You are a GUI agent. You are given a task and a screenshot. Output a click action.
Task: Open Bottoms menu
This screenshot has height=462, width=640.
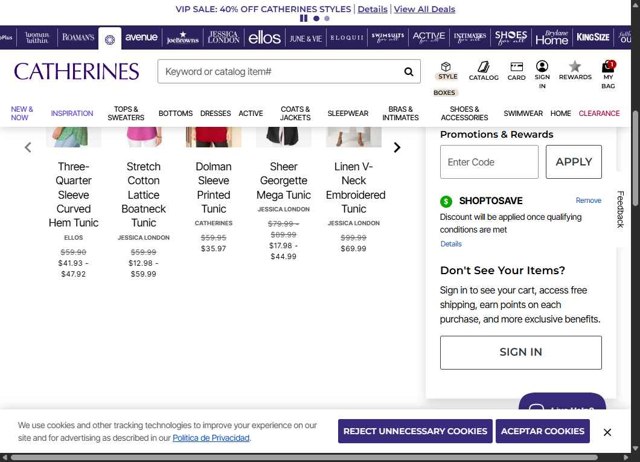176,113
